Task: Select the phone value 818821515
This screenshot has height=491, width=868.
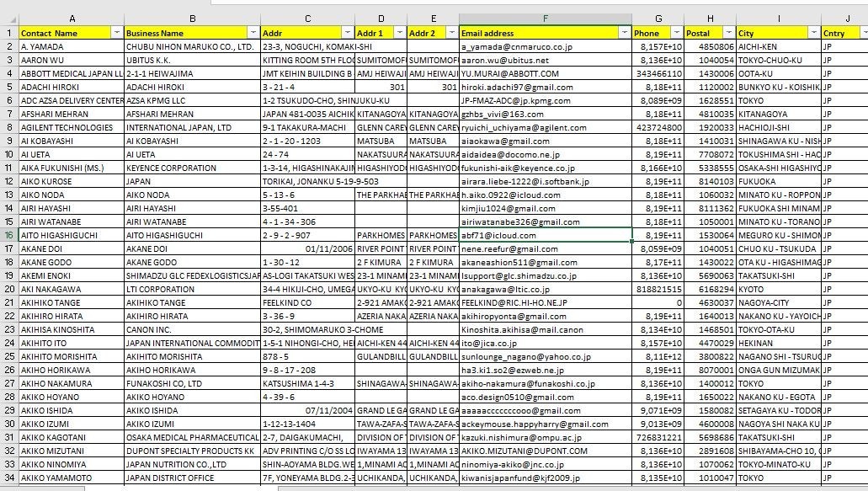Action: point(658,289)
